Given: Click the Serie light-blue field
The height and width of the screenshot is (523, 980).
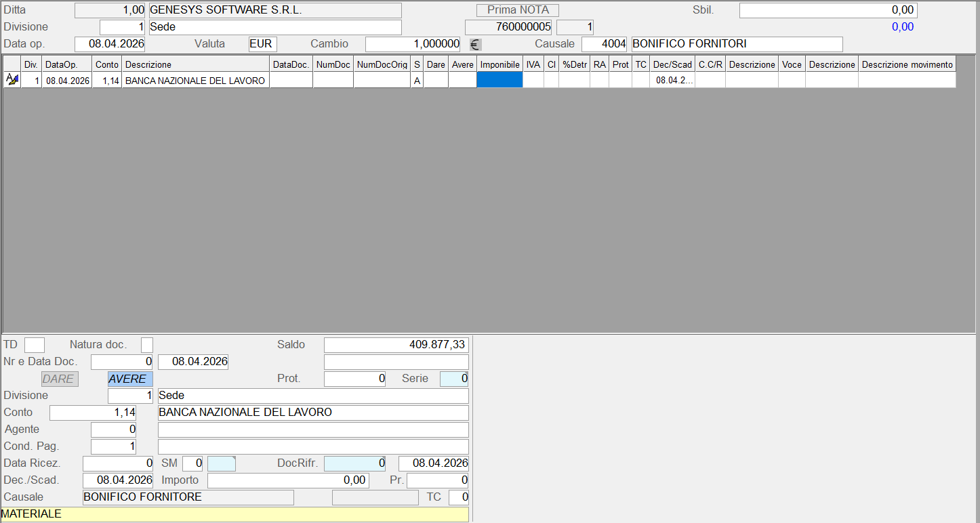Looking at the screenshot, I should point(453,379).
